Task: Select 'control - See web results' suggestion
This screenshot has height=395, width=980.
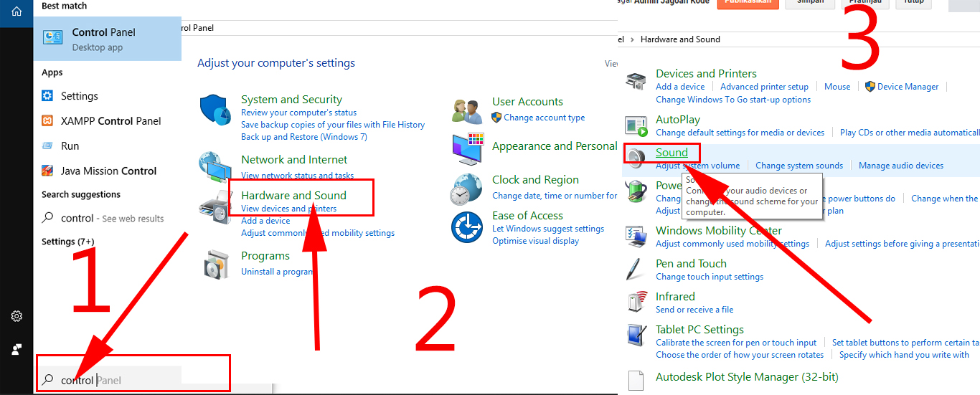Action: 107,219
